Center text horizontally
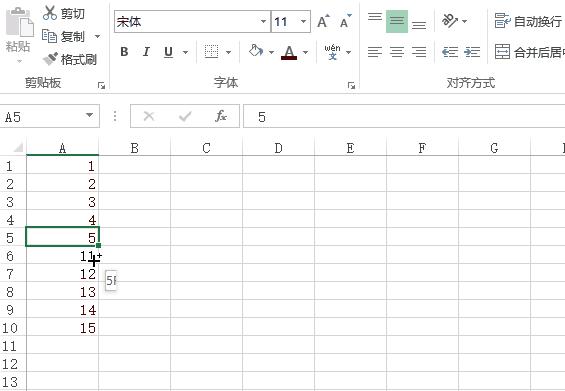 point(397,52)
